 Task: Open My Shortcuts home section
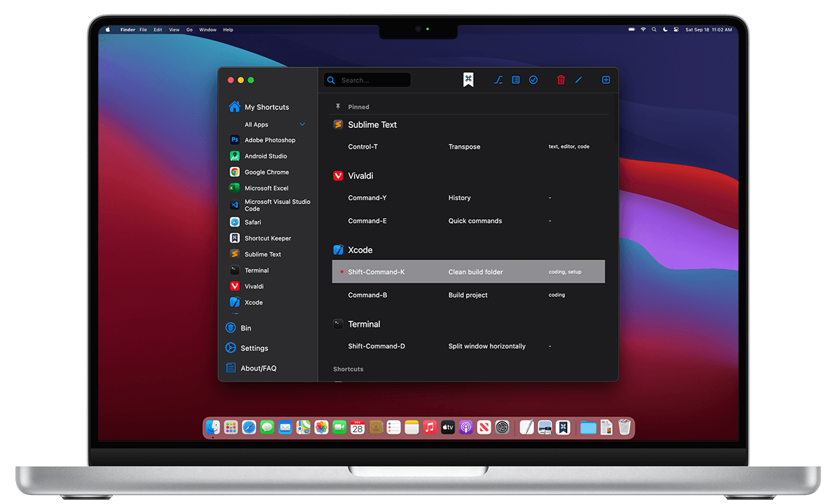(x=258, y=107)
